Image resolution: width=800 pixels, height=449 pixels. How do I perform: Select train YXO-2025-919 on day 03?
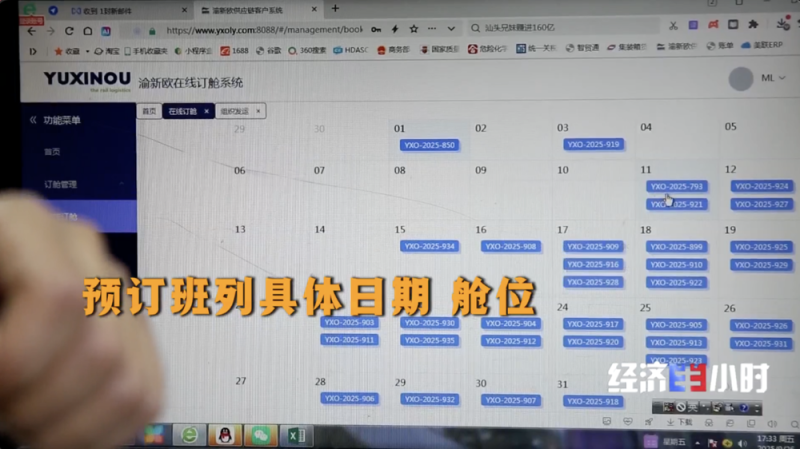(x=593, y=144)
